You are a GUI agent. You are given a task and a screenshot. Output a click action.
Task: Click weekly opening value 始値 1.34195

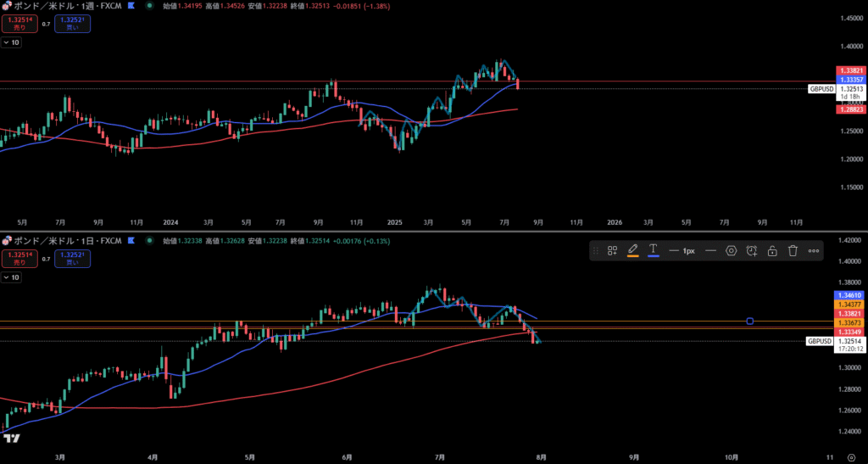pyautogui.click(x=181, y=6)
